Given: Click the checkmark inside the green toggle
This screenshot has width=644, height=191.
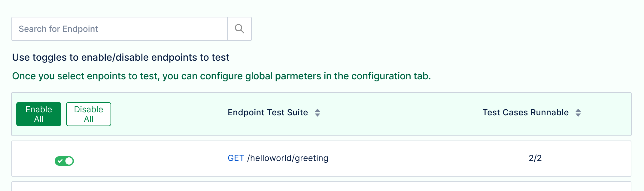Looking at the screenshot, I should [x=60, y=161].
